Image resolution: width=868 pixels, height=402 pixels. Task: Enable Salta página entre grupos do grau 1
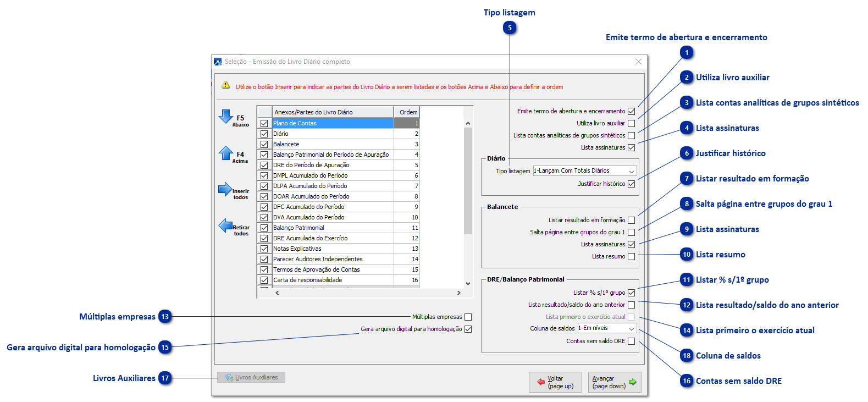pyautogui.click(x=631, y=232)
